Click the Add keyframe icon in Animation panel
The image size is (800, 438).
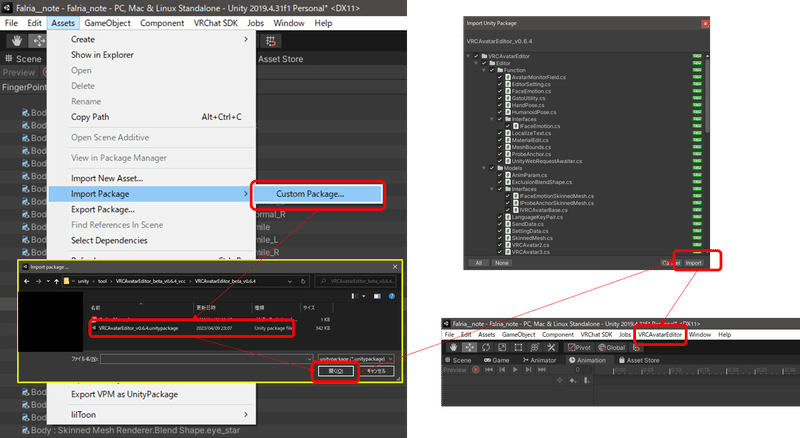[x=573, y=380]
